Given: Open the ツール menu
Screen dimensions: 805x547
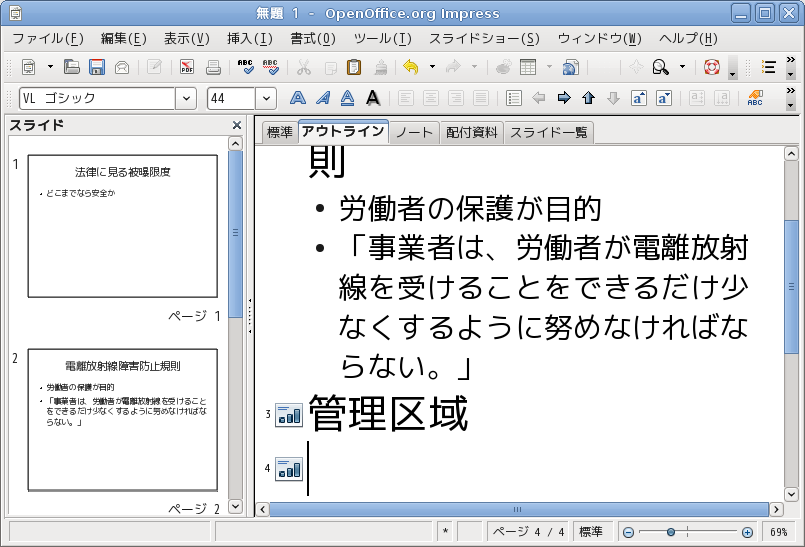Looking at the screenshot, I should (x=382, y=39).
